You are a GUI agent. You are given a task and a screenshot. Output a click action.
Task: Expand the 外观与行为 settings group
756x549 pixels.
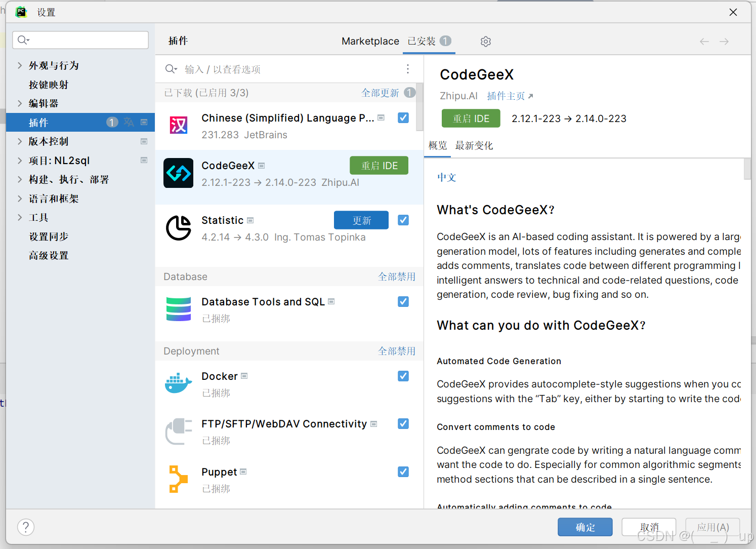(x=20, y=65)
